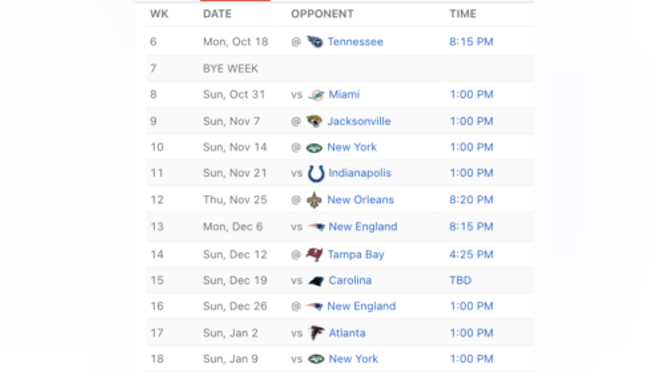Open the Jacksonville team link
668x376 pixels.
tap(359, 121)
